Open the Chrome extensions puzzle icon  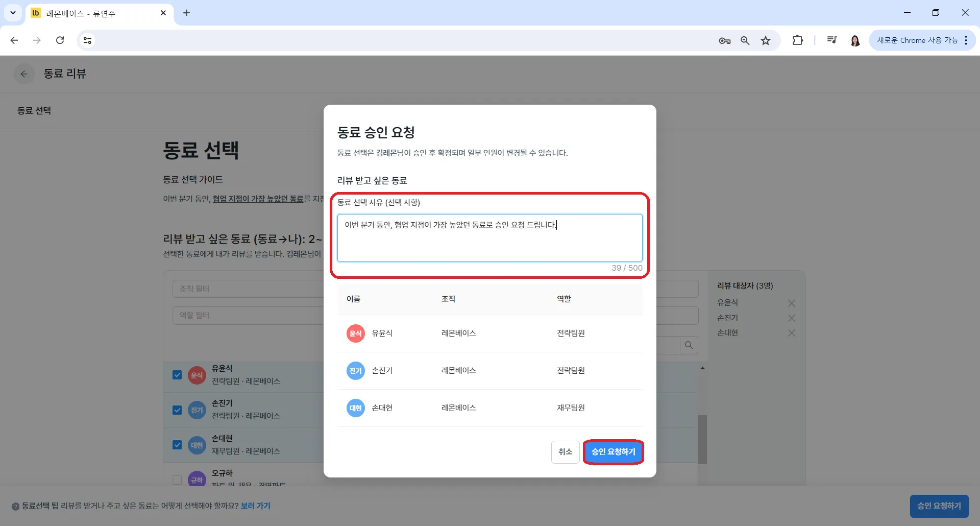click(x=797, y=41)
